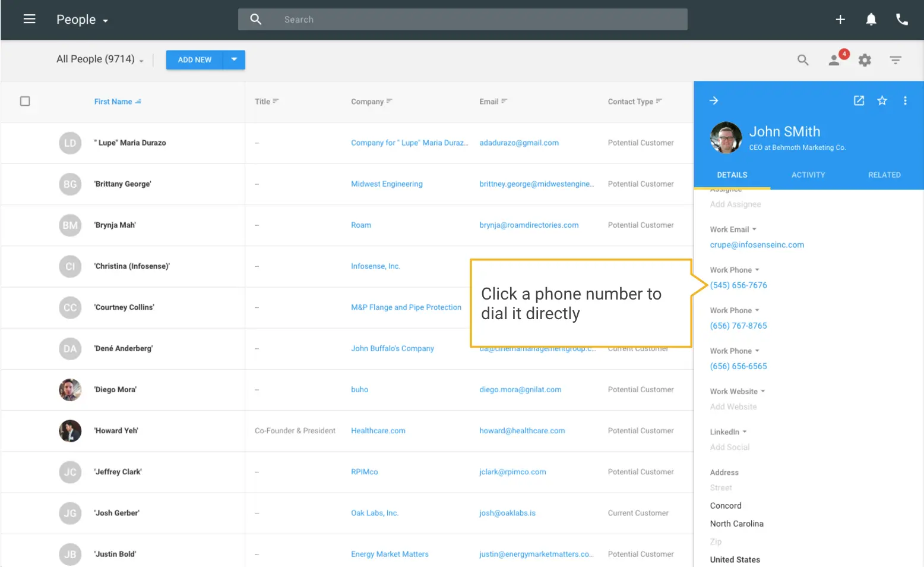924x567 pixels.
Task: Switch to the Activity tab
Action: tap(808, 175)
